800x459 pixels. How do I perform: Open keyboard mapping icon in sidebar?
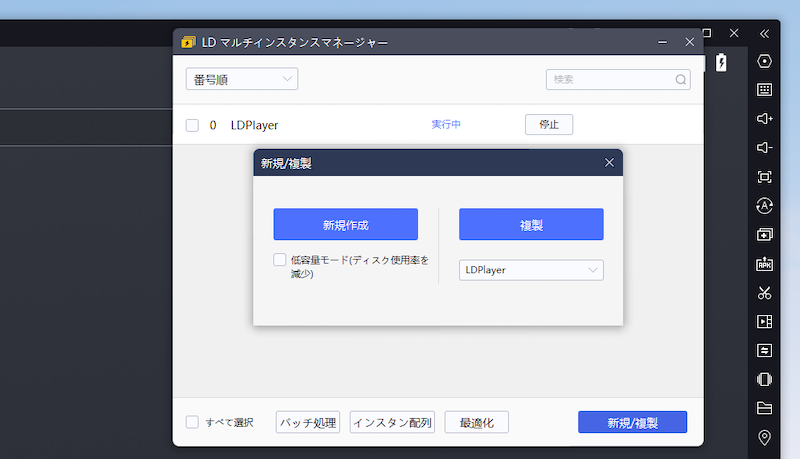[765, 90]
